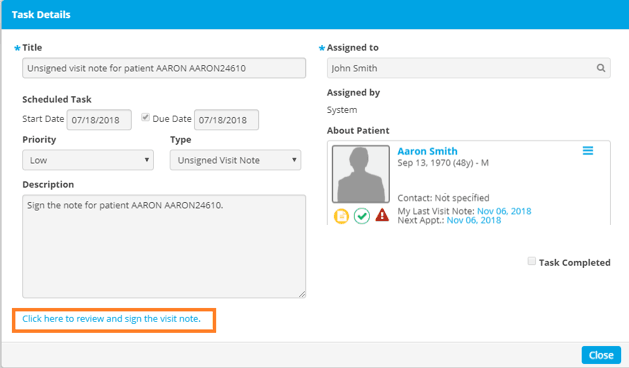Open the Priority dropdown showing Low
Image resolution: width=629 pixels, height=368 pixels.
(x=88, y=160)
